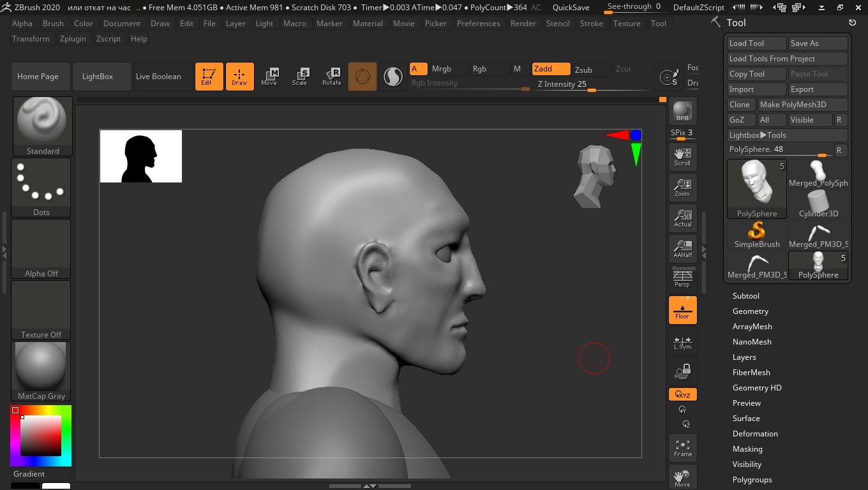Toggle Persp perspective mode
This screenshot has width=868, height=490.
[682, 278]
